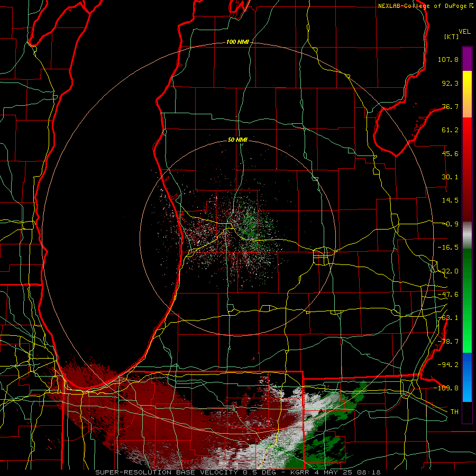Click the VEL legend title
Viewport: 476px width, 476px height.
point(464,32)
